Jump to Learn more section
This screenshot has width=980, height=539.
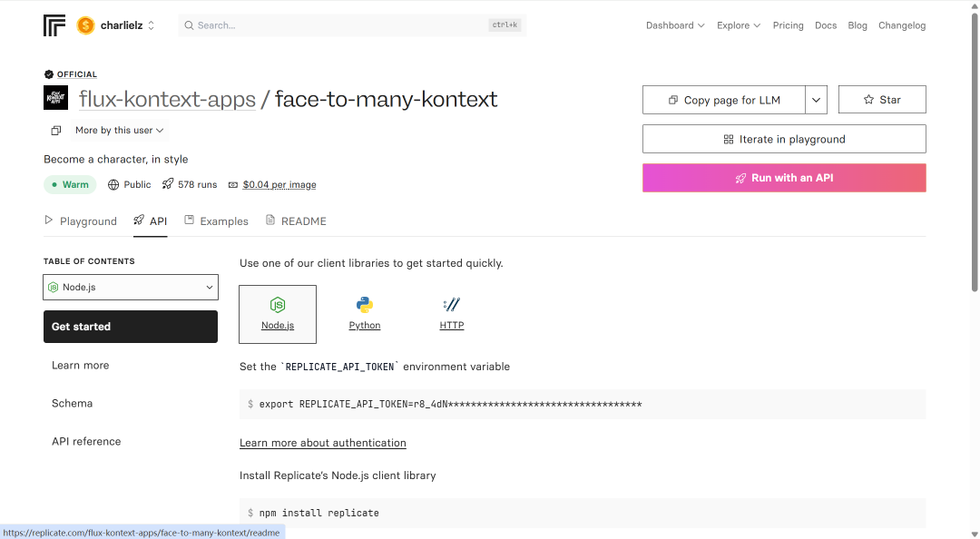[x=80, y=365]
